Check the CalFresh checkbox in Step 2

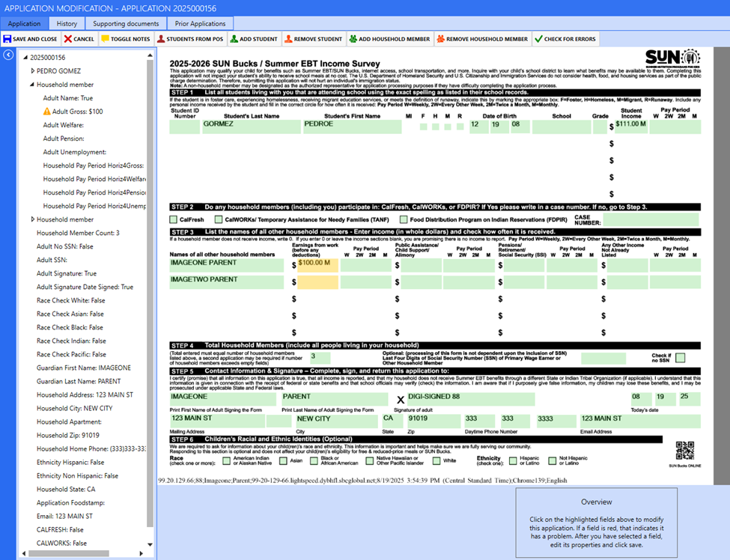tap(174, 219)
